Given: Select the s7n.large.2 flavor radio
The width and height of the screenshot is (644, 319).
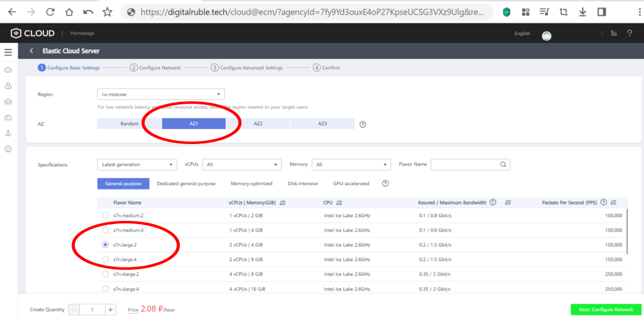Looking at the screenshot, I should click(105, 245).
